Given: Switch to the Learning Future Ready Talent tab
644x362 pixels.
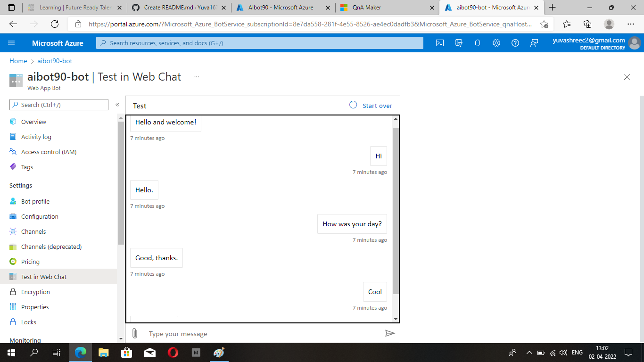Looking at the screenshot, I should (75, 8).
